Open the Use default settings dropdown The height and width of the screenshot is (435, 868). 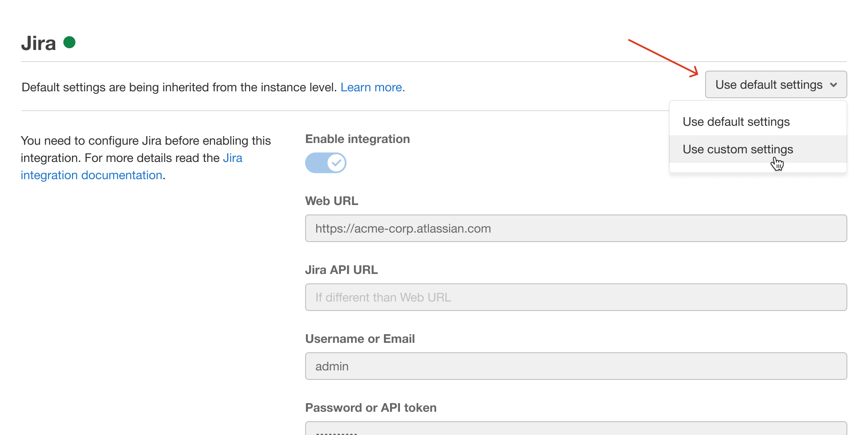pyautogui.click(x=776, y=85)
